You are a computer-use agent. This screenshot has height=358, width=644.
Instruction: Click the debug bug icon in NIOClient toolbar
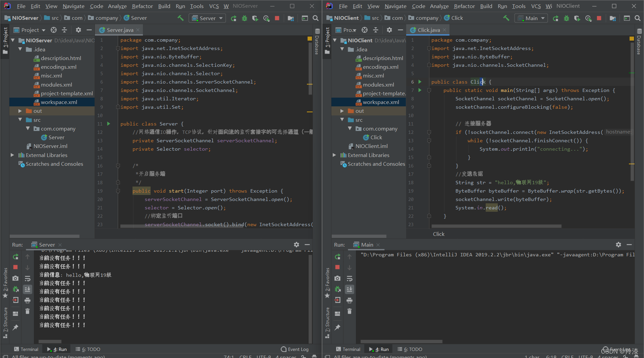(x=567, y=18)
